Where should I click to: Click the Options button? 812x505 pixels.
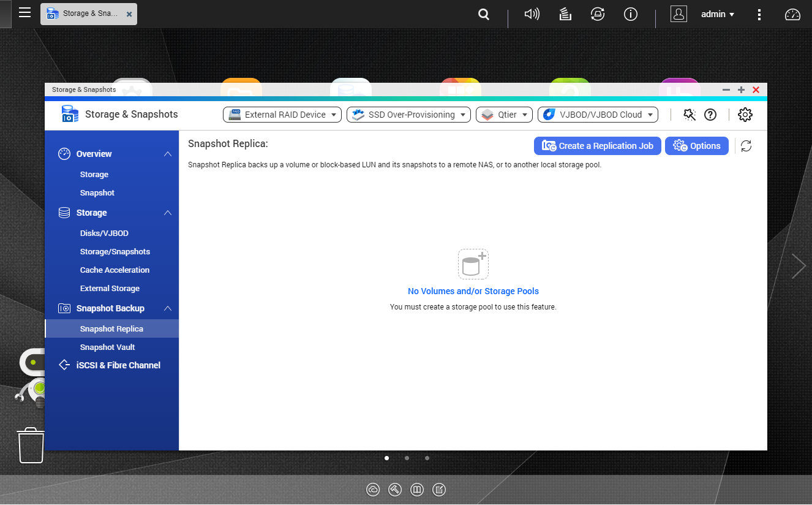click(x=697, y=146)
